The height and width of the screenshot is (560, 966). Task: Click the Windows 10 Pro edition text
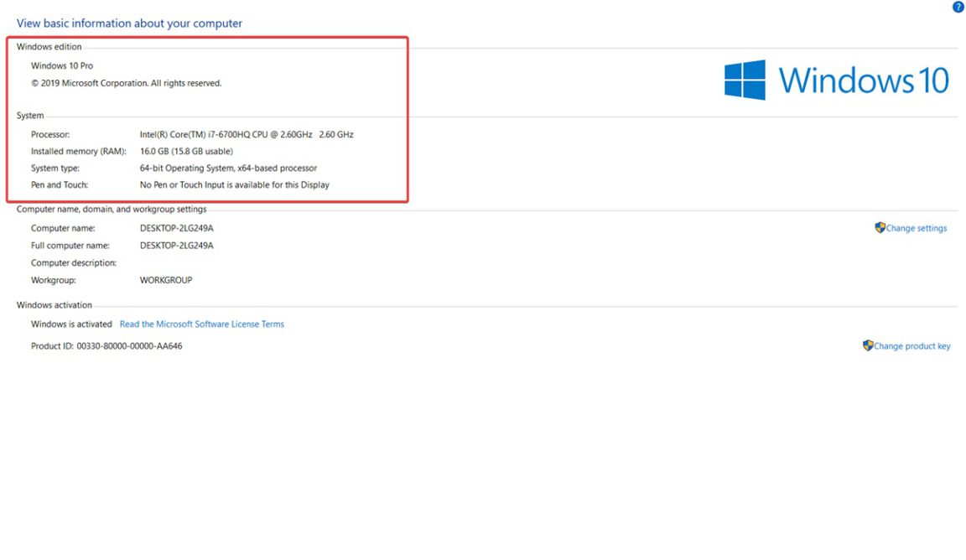coord(62,65)
